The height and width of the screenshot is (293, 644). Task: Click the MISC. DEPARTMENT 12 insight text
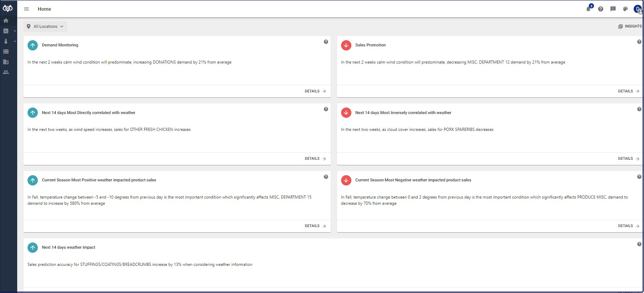pos(453,62)
